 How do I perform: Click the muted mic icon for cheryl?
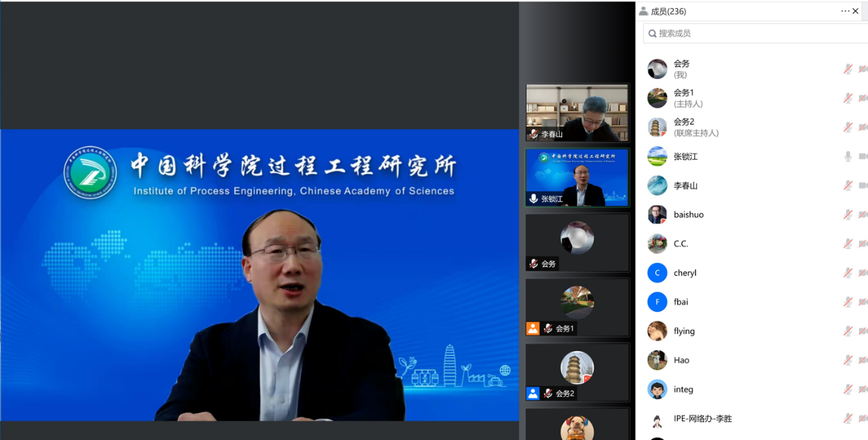(848, 273)
